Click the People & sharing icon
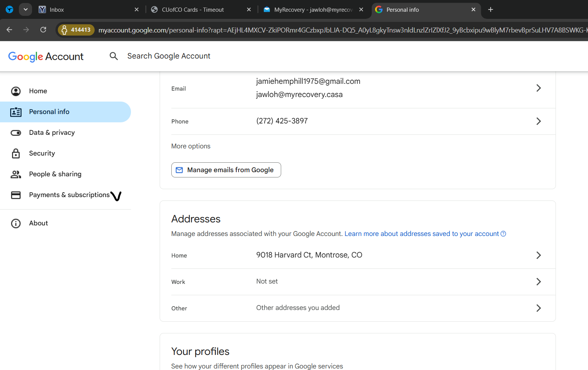 click(16, 174)
